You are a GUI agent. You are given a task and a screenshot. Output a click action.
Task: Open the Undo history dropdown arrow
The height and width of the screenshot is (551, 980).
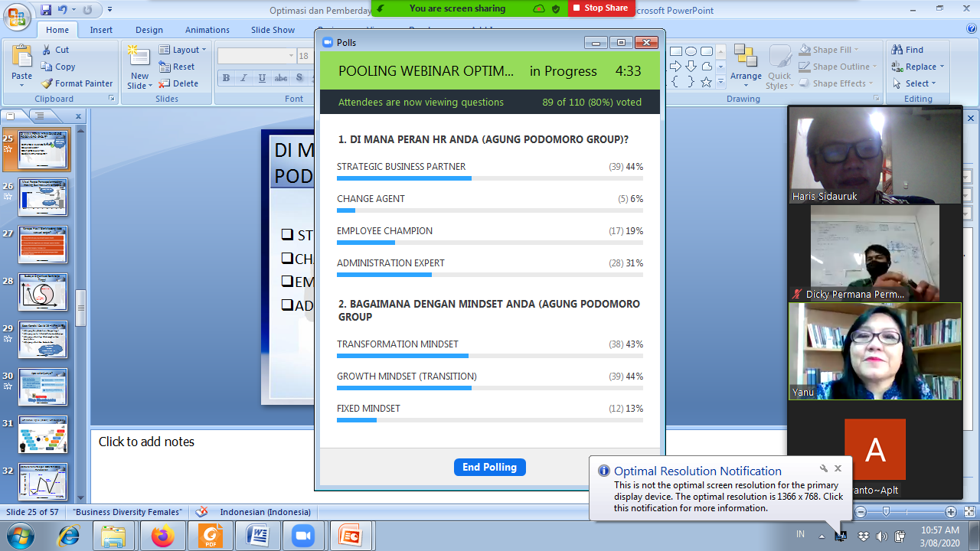[73, 10]
